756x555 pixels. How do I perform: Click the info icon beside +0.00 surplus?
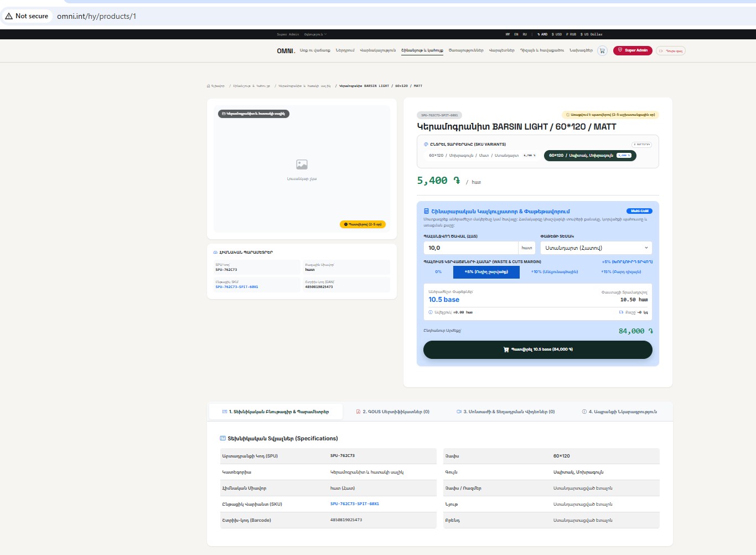[x=431, y=312]
